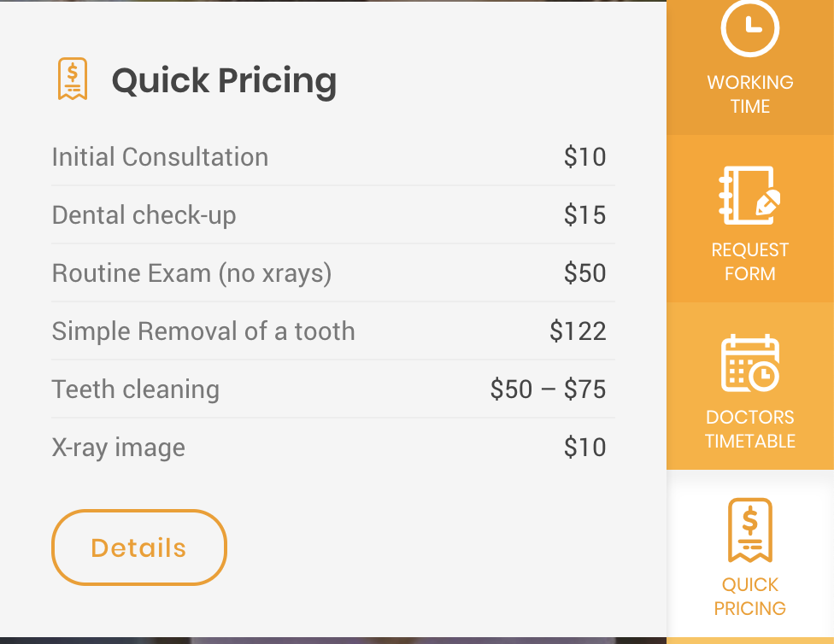
Task: Click the $15 Dental check-up price
Action: point(584,215)
